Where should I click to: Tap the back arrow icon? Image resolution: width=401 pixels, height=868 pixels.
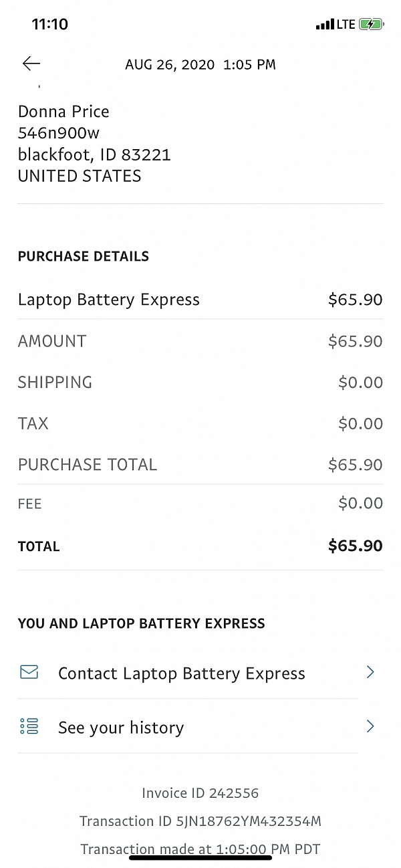31,64
